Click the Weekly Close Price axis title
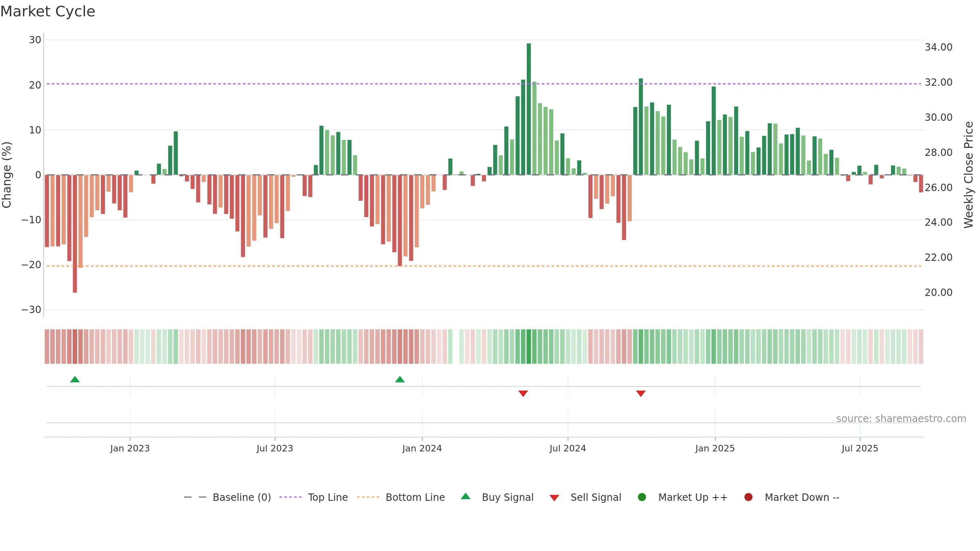This screenshot has height=551, width=980. [x=969, y=175]
